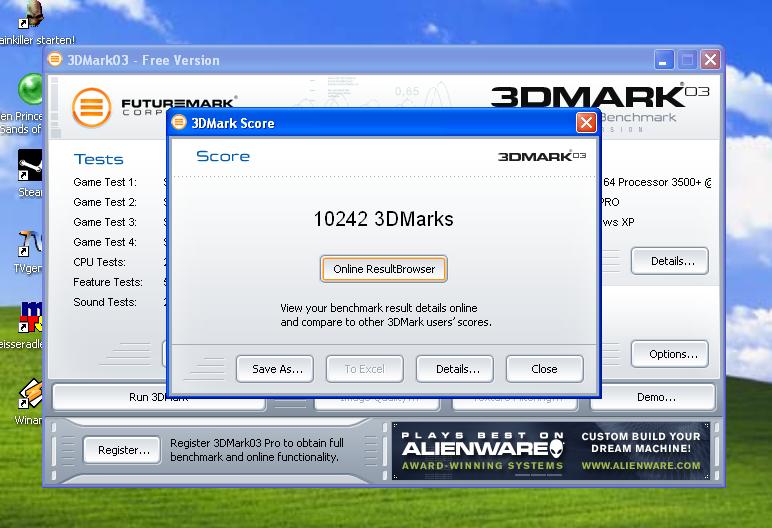
Task: Click the 64 Processor 3500+ text
Action: coord(657,182)
